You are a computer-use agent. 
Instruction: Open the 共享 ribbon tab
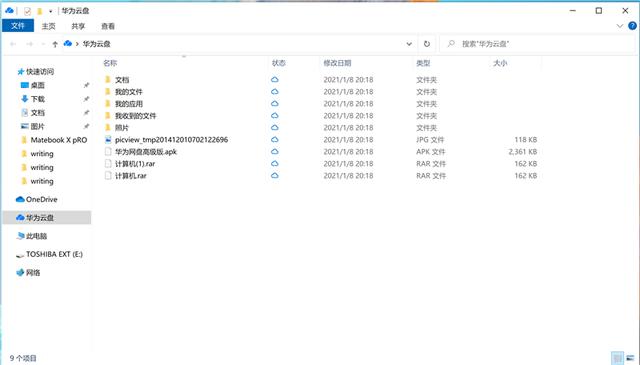point(78,26)
